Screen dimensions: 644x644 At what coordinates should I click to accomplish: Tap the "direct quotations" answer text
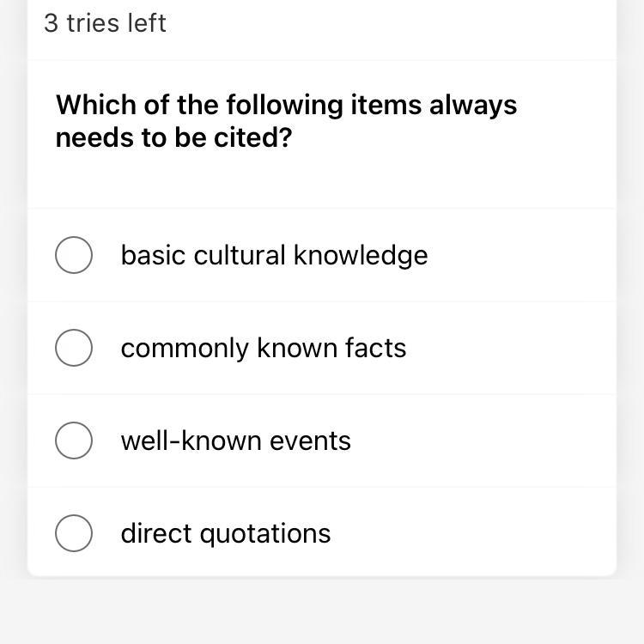tap(225, 533)
